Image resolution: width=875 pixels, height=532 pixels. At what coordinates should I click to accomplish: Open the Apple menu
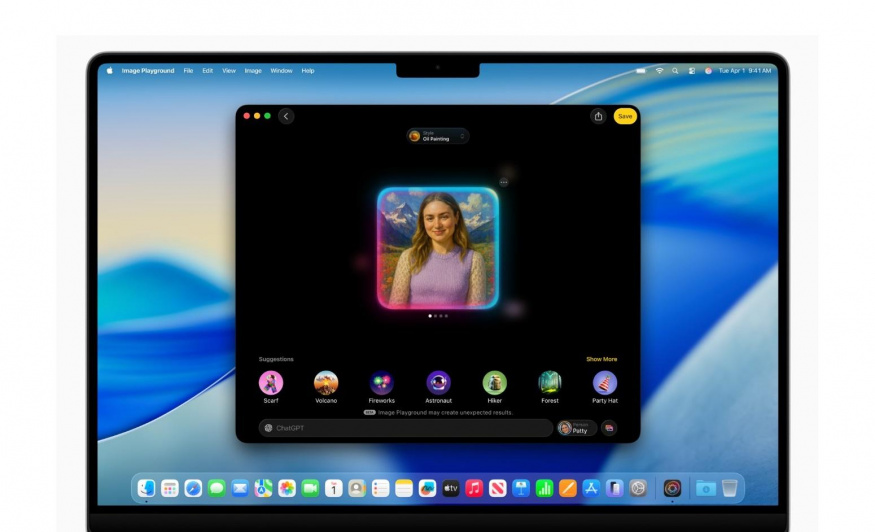click(110, 71)
